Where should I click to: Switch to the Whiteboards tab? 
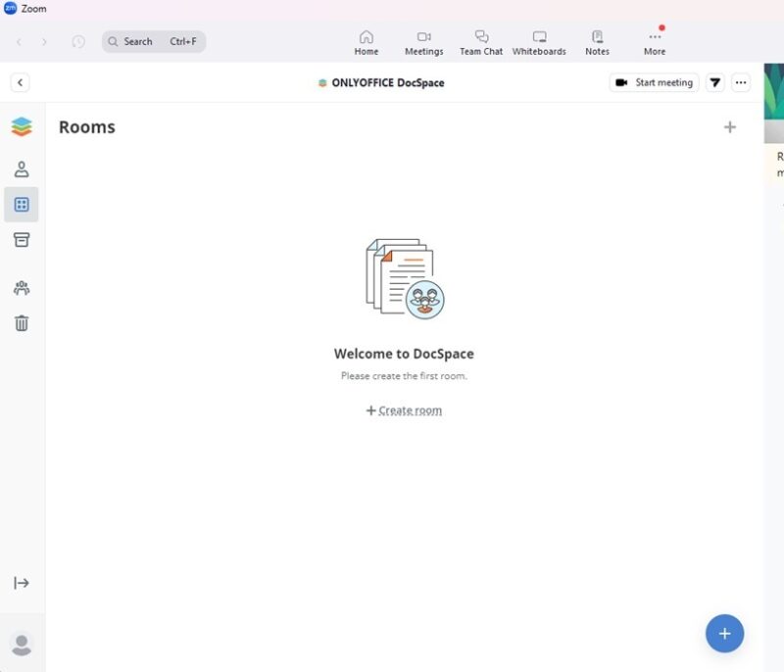pyautogui.click(x=539, y=42)
